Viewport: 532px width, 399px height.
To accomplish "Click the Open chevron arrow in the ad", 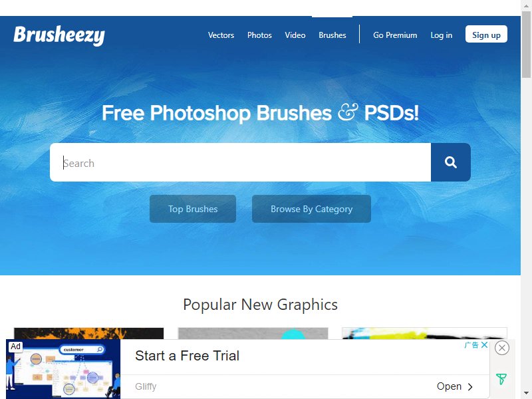I will click(x=470, y=386).
